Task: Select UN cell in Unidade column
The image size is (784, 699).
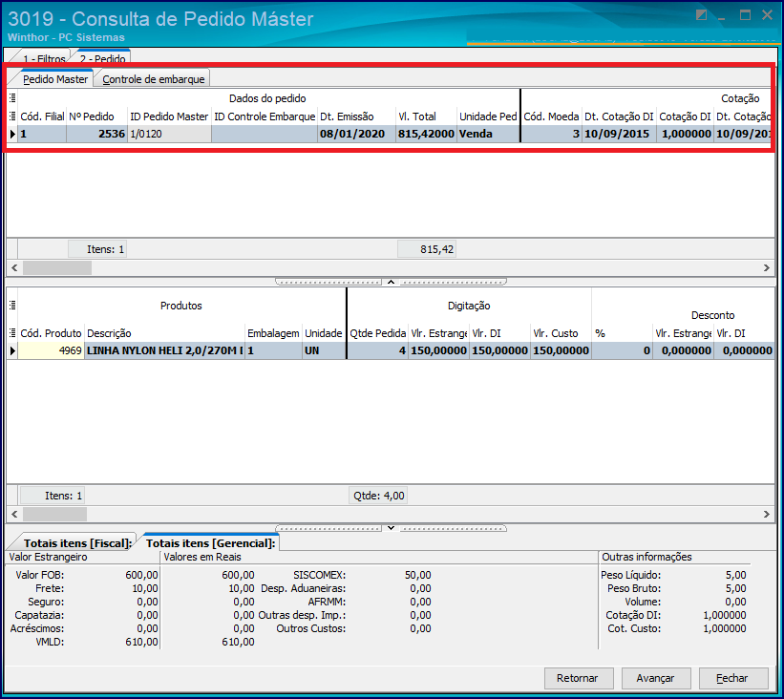Action: [324, 351]
